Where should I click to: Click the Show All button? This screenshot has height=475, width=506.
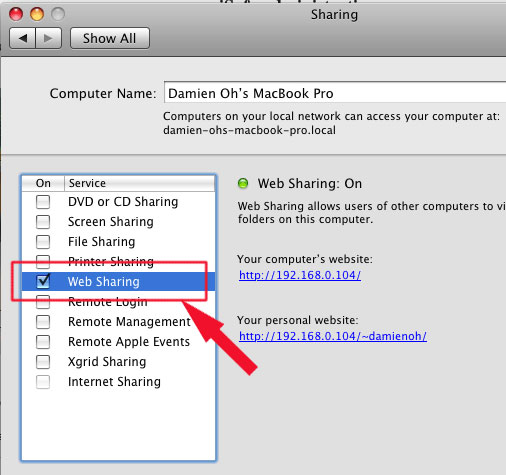click(x=110, y=38)
